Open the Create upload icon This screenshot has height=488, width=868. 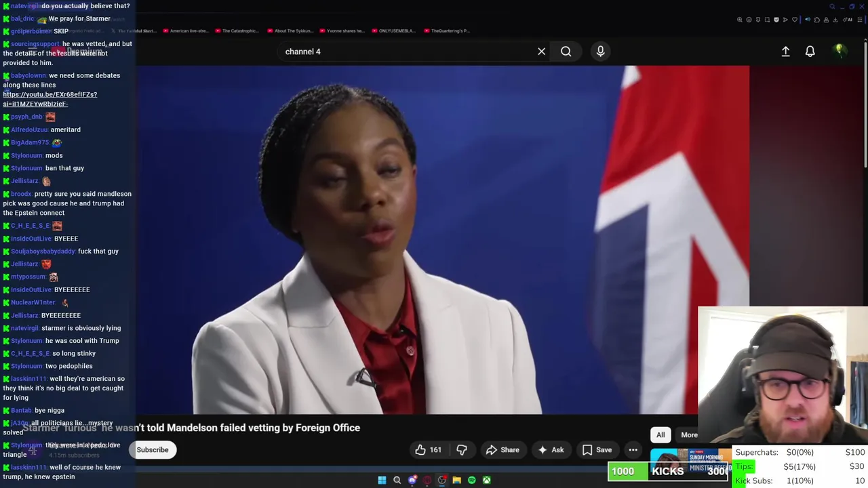pyautogui.click(x=785, y=52)
